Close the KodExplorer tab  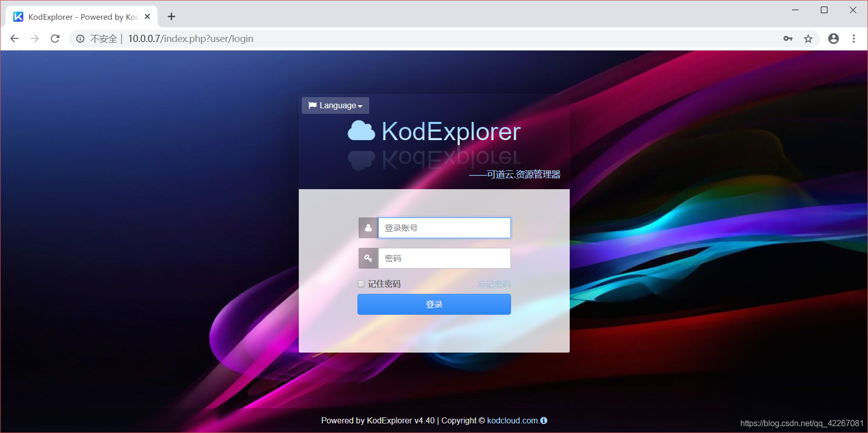[x=147, y=17]
